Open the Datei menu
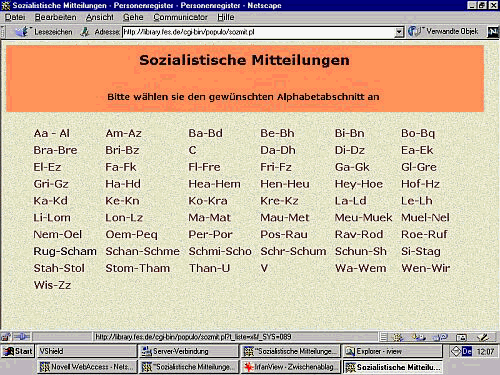 point(15,17)
